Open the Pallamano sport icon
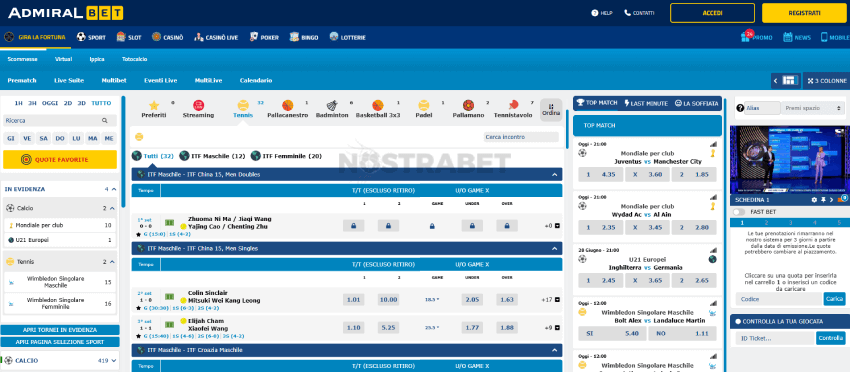The width and height of the screenshot is (850, 372). coord(468,105)
